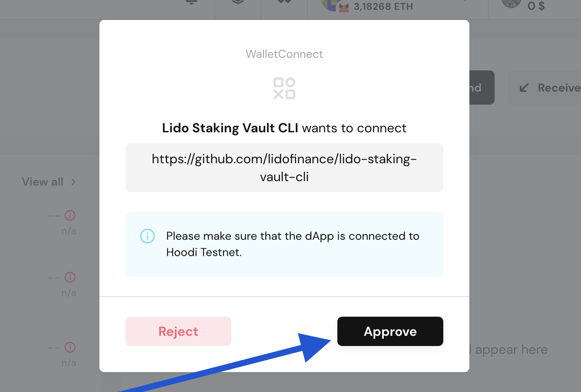
Task: Expand the account dropdown arrow in header
Action: click(464, 1)
